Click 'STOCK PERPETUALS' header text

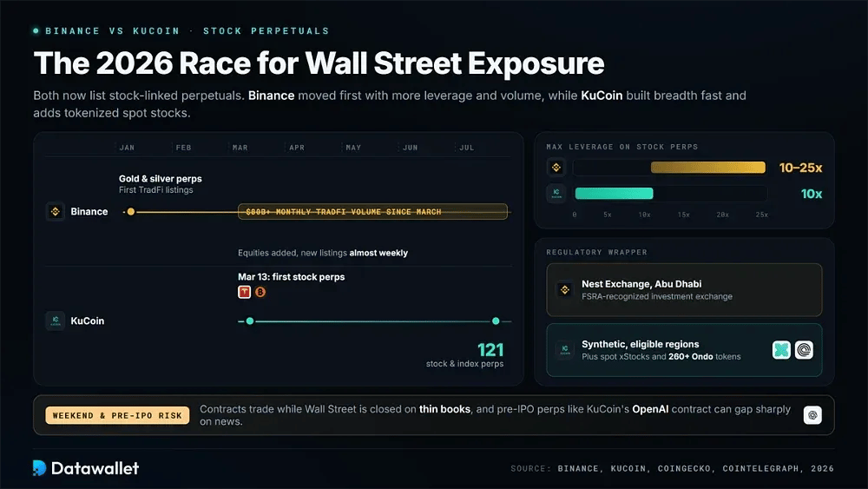coord(266,31)
